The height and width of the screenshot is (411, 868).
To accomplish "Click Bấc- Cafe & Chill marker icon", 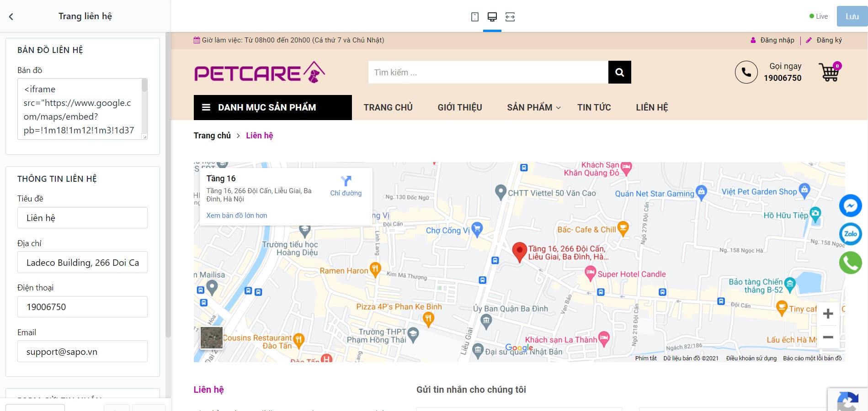I will [623, 228].
